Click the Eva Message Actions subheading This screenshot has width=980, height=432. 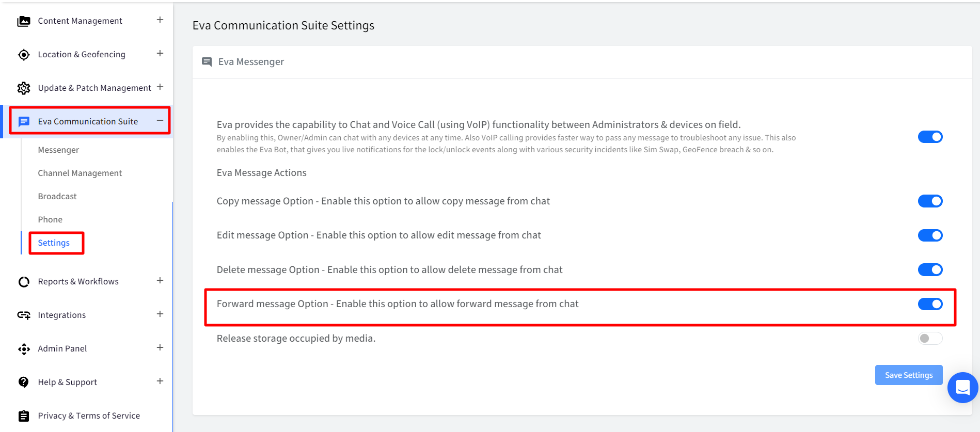[262, 173]
